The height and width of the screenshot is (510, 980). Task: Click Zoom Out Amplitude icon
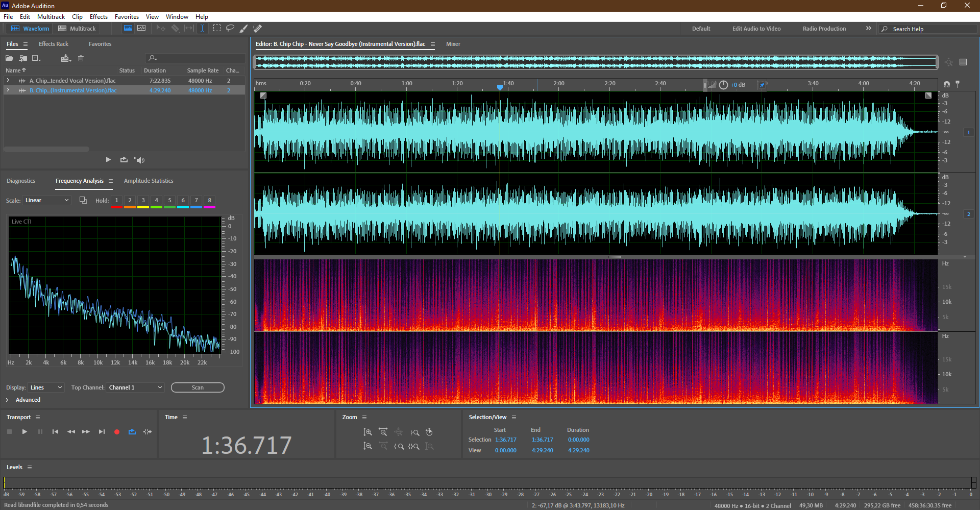(x=367, y=446)
